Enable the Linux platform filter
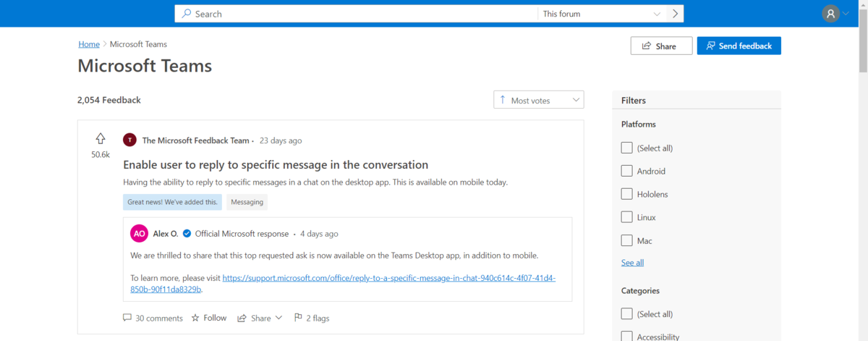This screenshot has height=341, width=868. (626, 217)
